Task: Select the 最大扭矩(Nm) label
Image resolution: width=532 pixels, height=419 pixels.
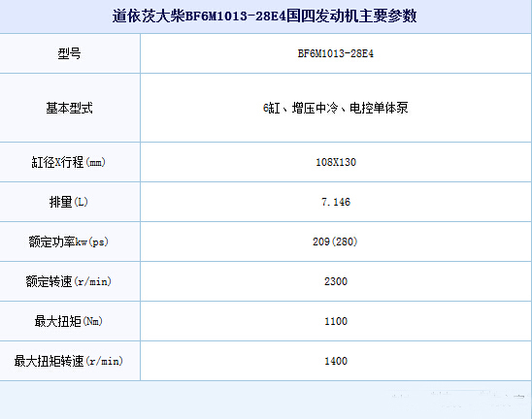Action: tap(69, 321)
